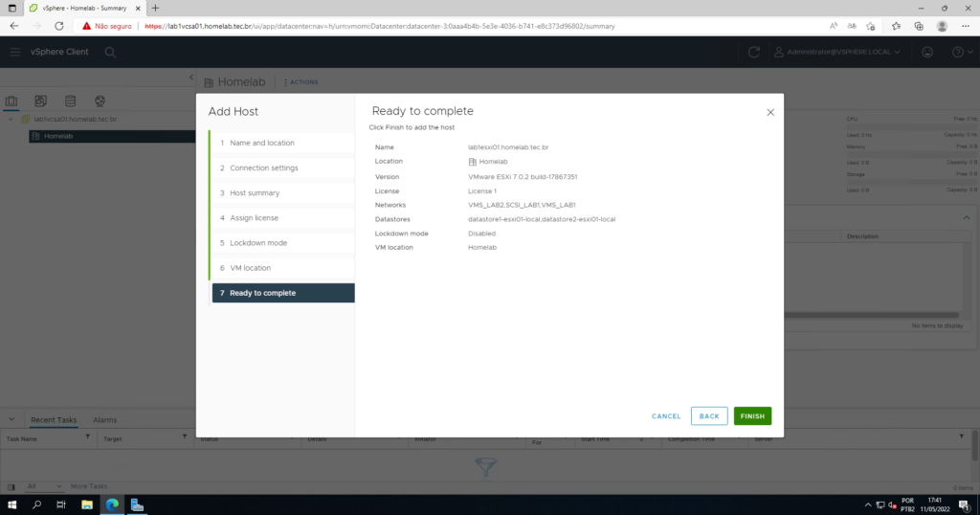Go to step 6 VM location
This screenshot has width=980, height=515.
click(x=282, y=268)
